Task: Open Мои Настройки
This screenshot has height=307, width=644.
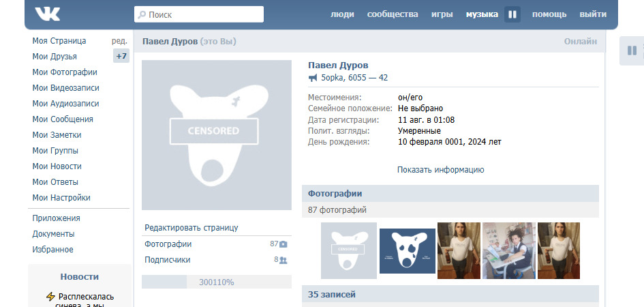Action: point(61,197)
